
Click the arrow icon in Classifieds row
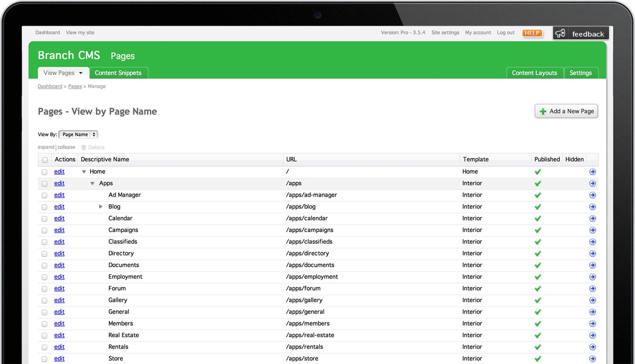coord(592,242)
